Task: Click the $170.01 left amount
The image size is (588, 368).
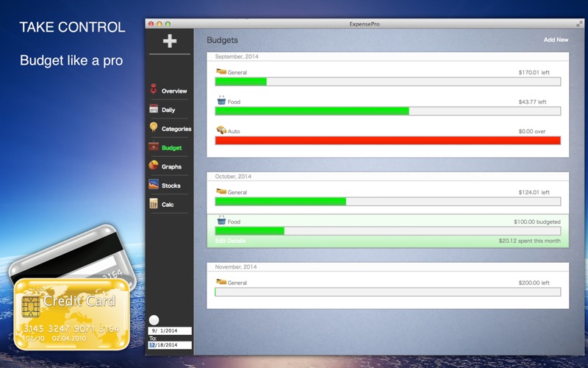Action: pyautogui.click(x=534, y=72)
